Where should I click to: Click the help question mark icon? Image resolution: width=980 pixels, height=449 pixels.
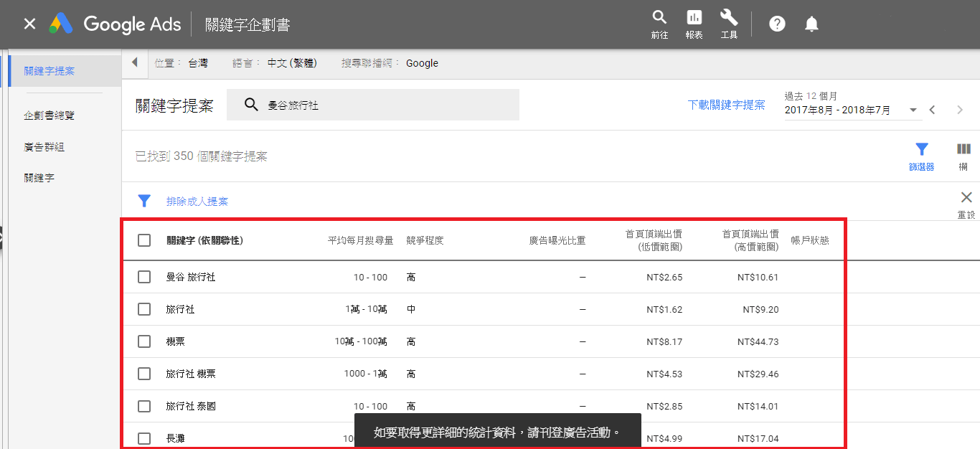click(x=777, y=24)
